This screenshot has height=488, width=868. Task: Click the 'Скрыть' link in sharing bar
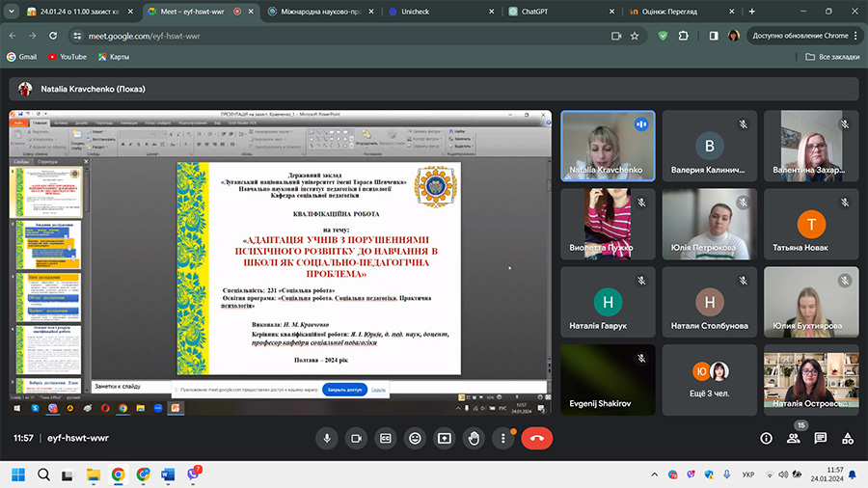[379, 390]
